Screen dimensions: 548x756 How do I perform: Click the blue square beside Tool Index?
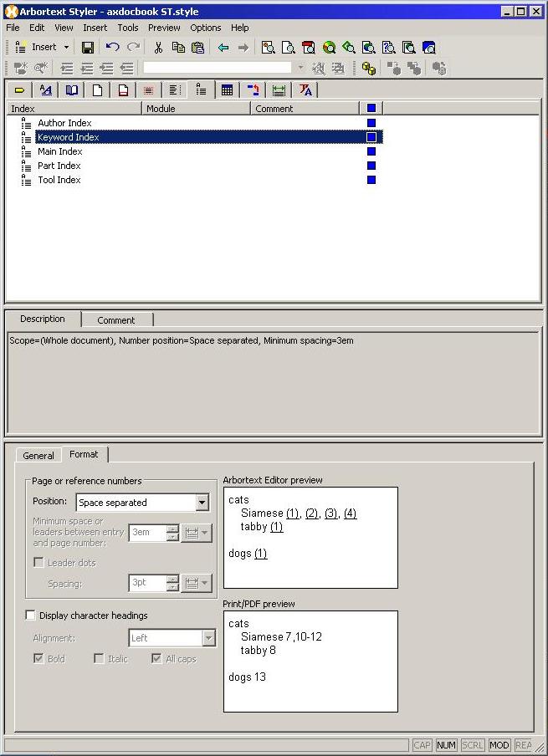click(x=371, y=180)
